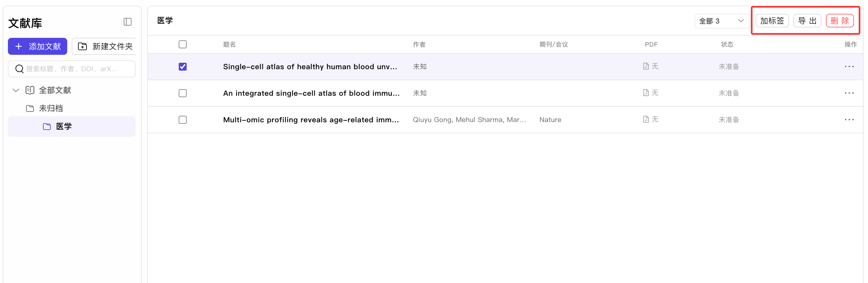The image size is (868, 283).
Task: Click the PDF column header
Action: click(x=651, y=44)
